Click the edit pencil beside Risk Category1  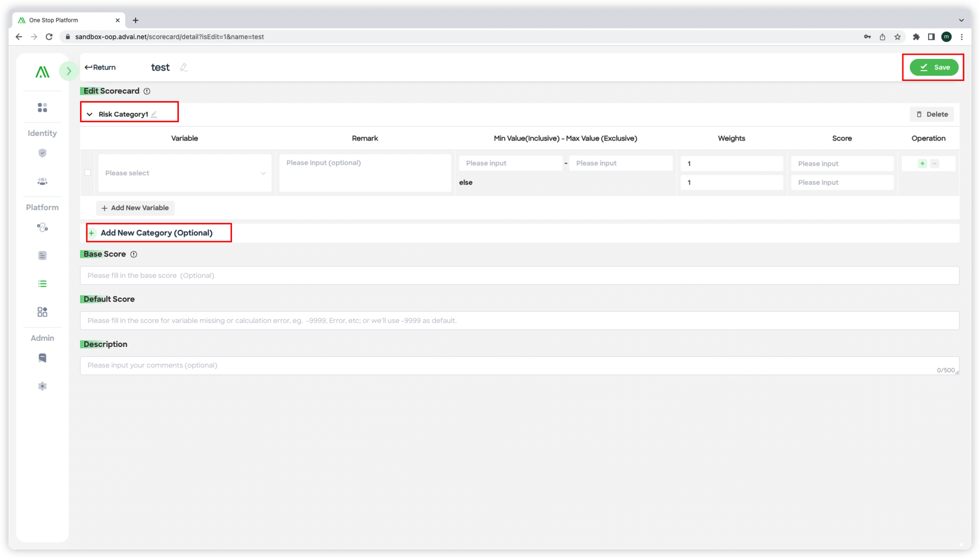tap(154, 114)
